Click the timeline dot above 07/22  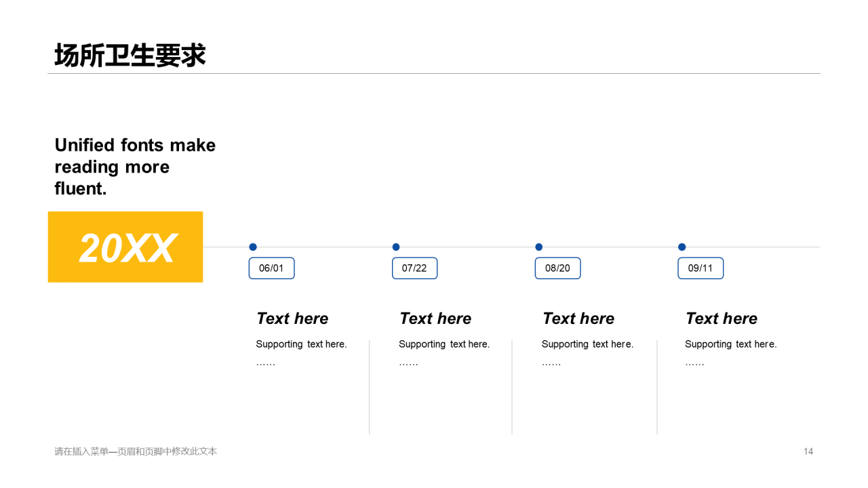pyautogui.click(x=396, y=247)
